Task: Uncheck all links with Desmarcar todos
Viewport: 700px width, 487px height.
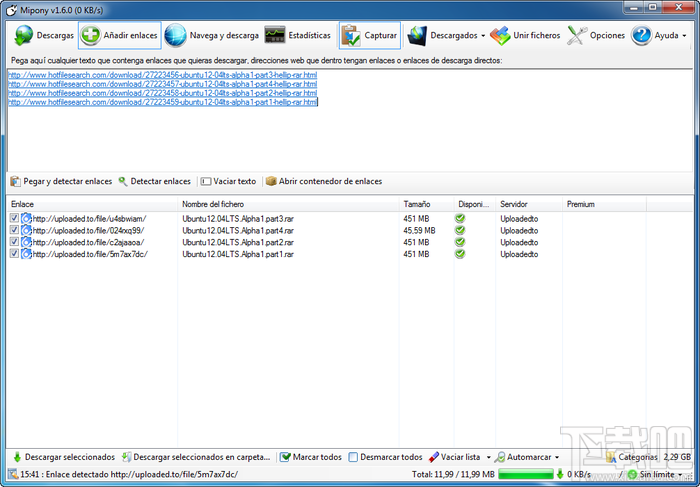Action: click(385, 457)
